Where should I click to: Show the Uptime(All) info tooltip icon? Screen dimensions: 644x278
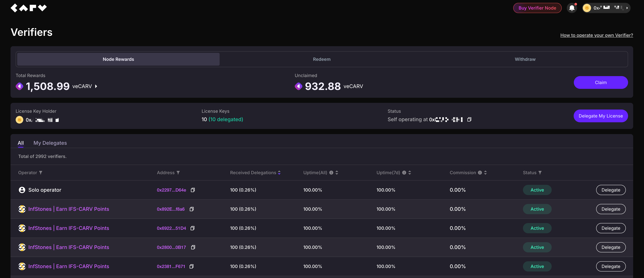[x=331, y=173]
